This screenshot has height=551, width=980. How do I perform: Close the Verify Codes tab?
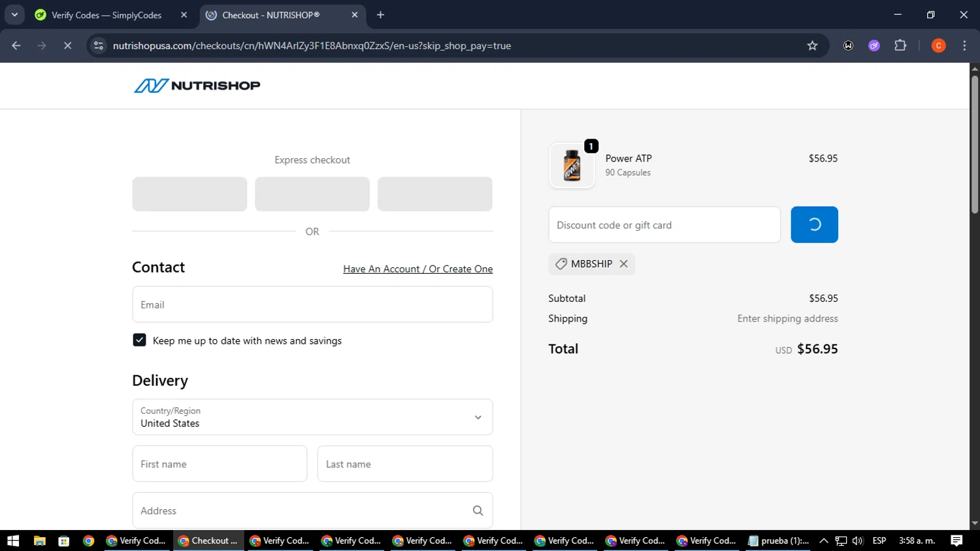tap(184, 15)
